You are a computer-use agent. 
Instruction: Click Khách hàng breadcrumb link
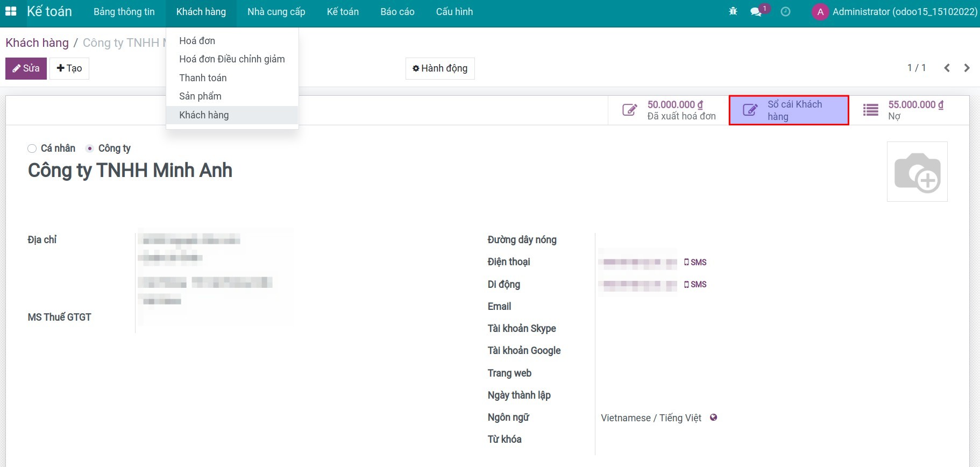click(37, 43)
